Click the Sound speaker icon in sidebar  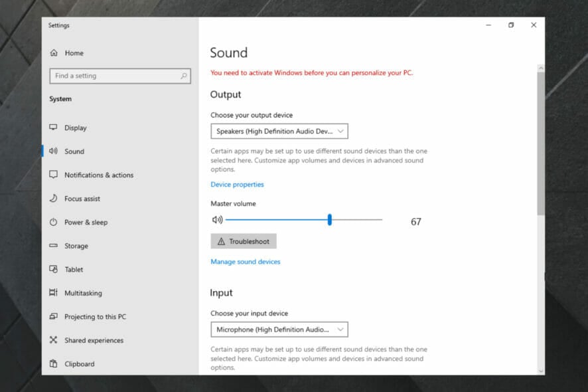(x=53, y=151)
